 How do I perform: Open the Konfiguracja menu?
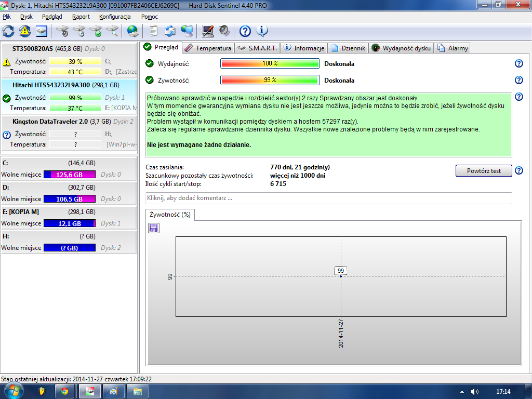(115, 17)
